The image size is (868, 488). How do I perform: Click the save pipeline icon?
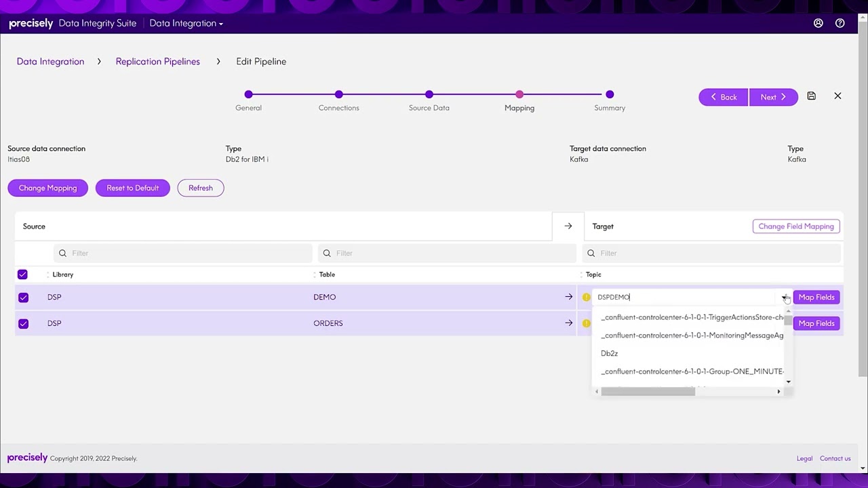click(811, 96)
